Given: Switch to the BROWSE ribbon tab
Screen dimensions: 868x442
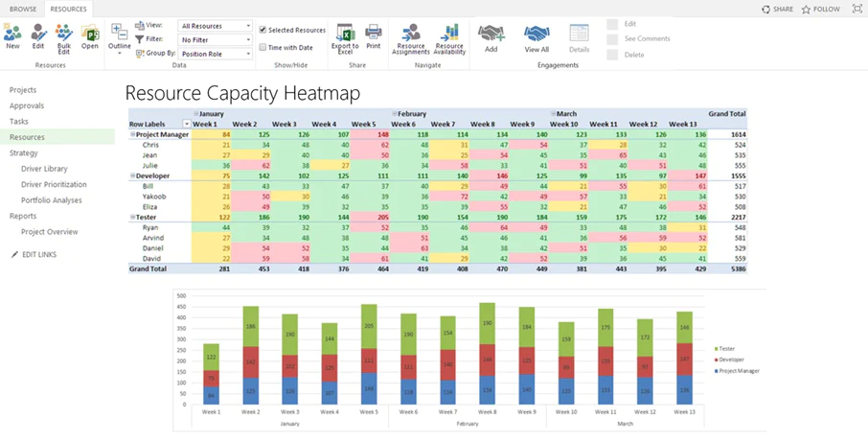Looking at the screenshot, I should [x=23, y=9].
